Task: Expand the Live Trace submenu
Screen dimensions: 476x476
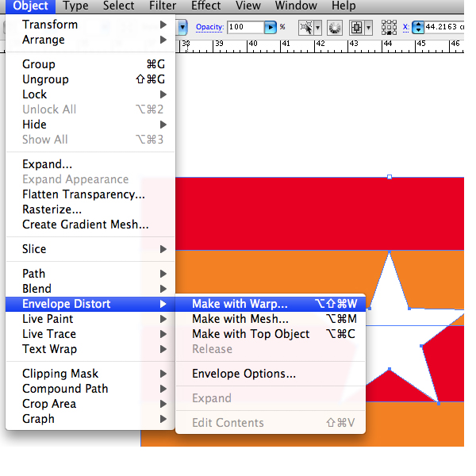Action: [90, 334]
